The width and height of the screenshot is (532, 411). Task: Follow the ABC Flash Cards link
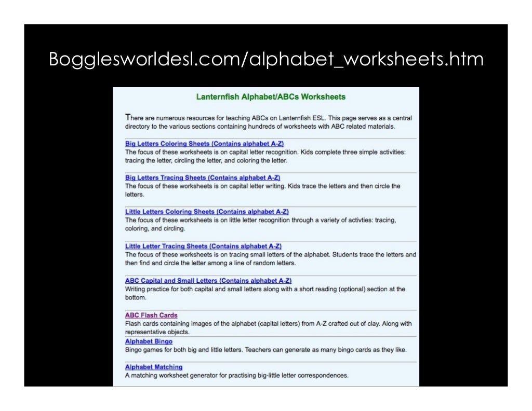(151, 315)
